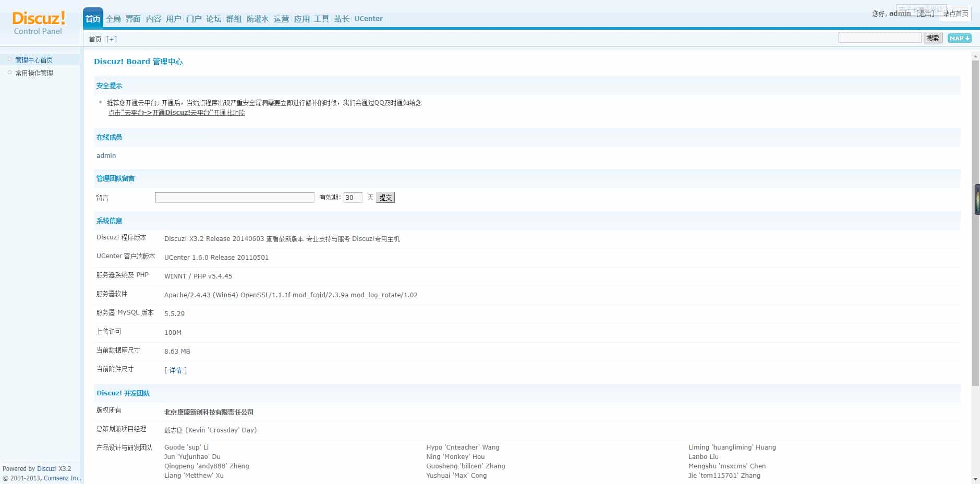Image resolution: width=980 pixels, height=484 pixels.
Task: Click the 'WINNT / PHP v5.4.45' value
Action: coord(198,276)
